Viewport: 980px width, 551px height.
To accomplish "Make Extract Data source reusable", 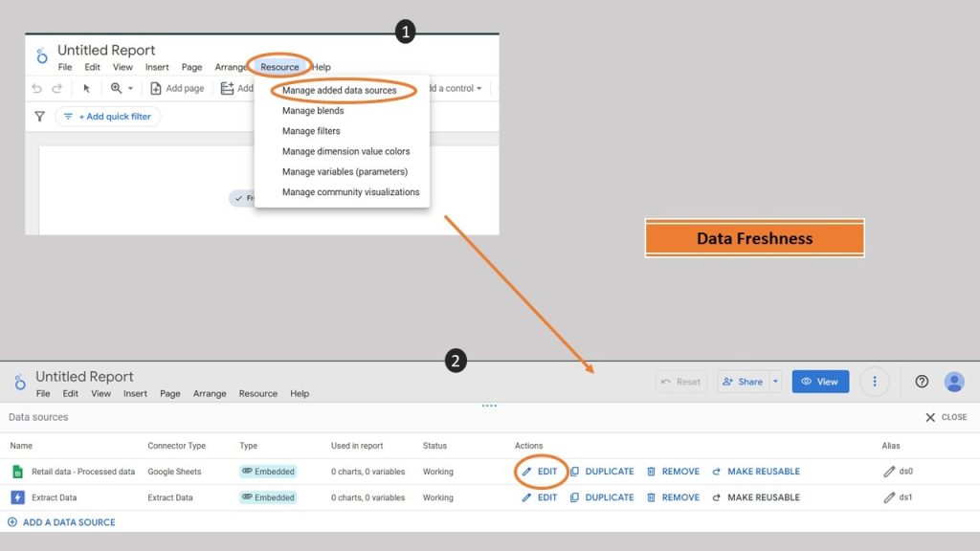I will tap(756, 497).
